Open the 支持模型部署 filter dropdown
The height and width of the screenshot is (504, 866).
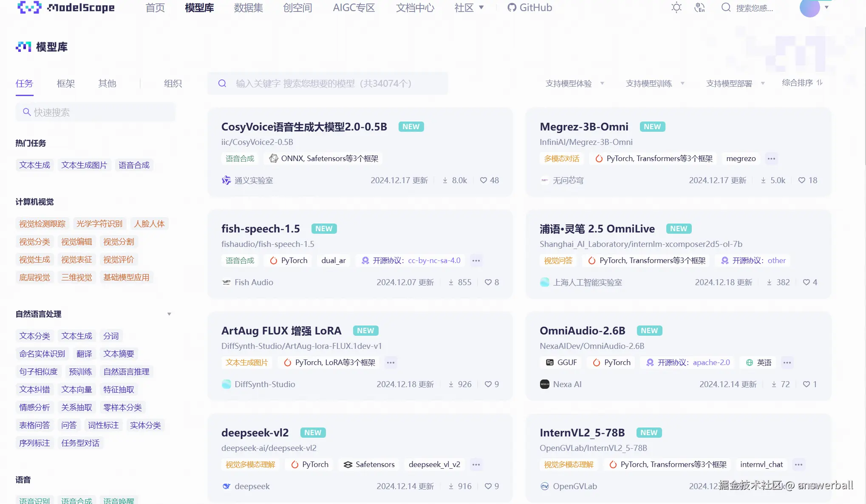[735, 83]
